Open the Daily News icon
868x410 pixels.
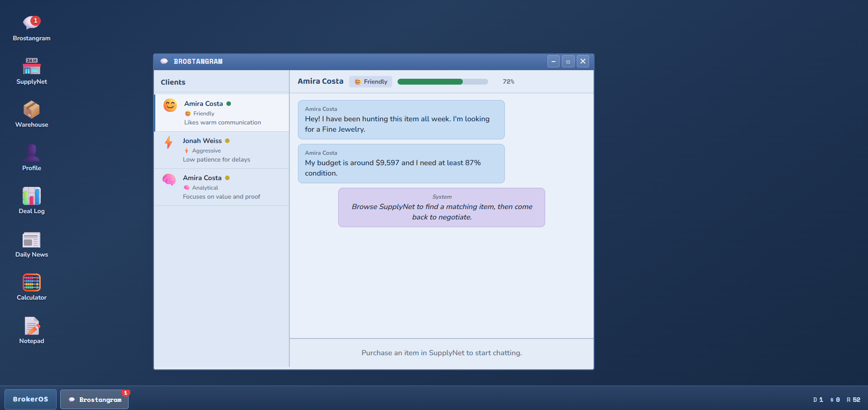click(32, 244)
